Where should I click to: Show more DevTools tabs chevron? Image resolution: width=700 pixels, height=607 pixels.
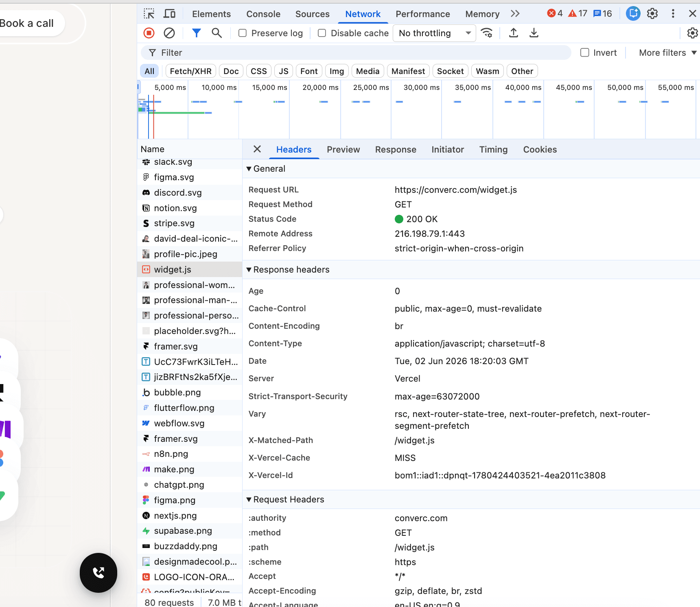(515, 14)
